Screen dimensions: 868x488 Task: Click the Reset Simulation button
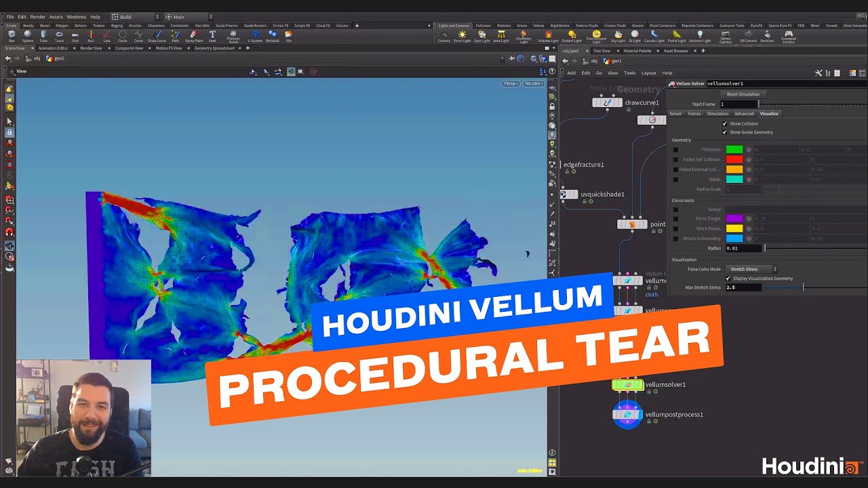tap(743, 94)
